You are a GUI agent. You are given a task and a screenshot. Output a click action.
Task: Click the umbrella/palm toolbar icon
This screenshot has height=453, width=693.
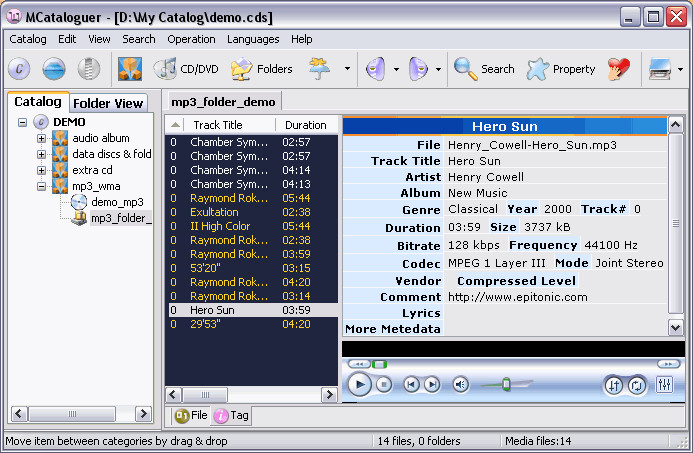pyautogui.click(x=320, y=69)
